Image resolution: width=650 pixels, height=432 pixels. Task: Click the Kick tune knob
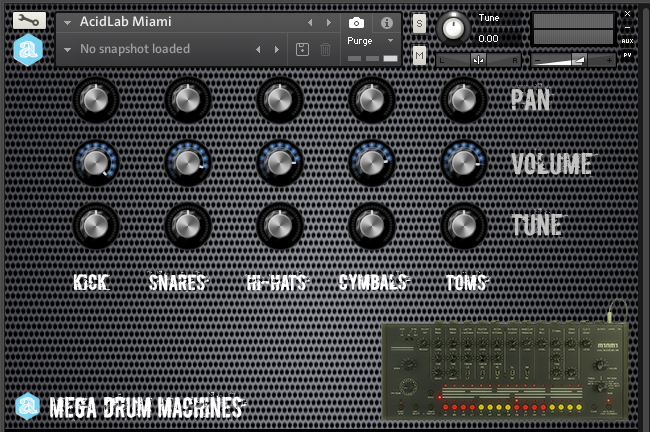[x=96, y=226]
